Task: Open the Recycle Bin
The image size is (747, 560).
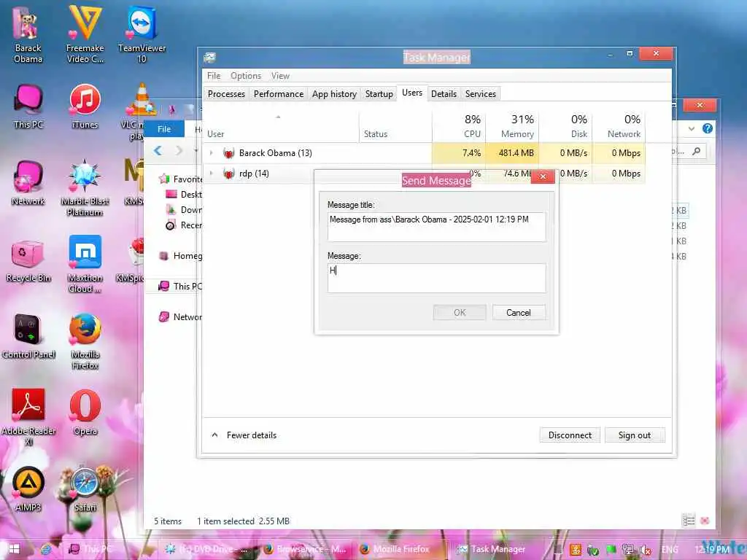Action: click(28, 260)
